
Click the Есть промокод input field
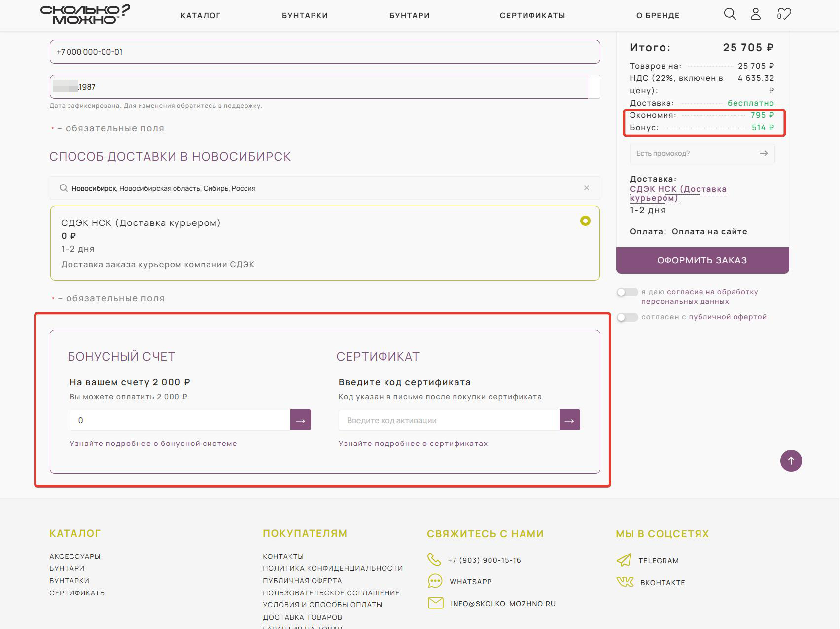[x=694, y=153]
